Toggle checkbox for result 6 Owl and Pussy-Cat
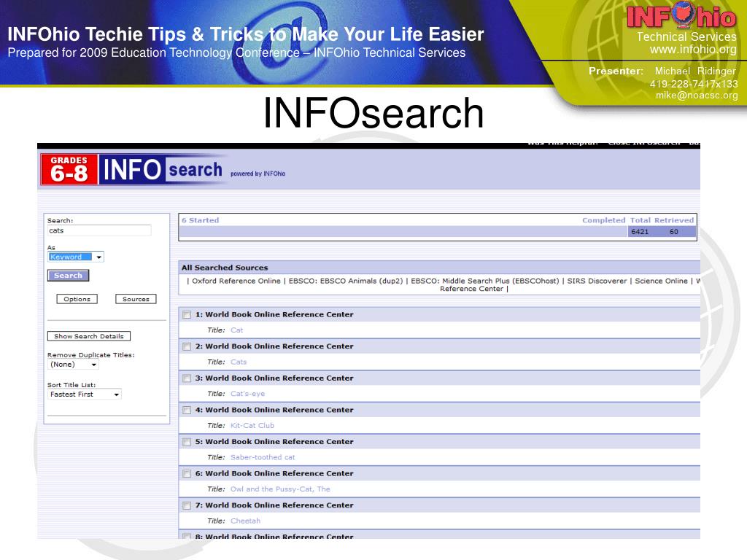747x560 pixels. pos(187,474)
